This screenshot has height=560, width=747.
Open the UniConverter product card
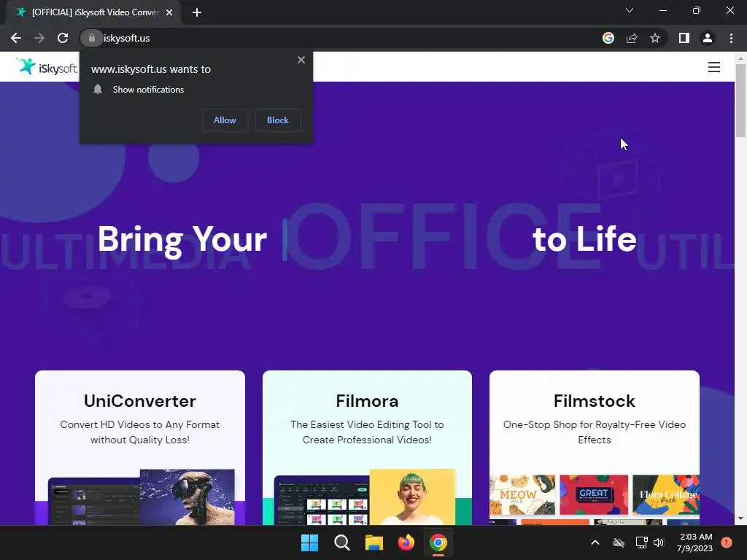140,448
